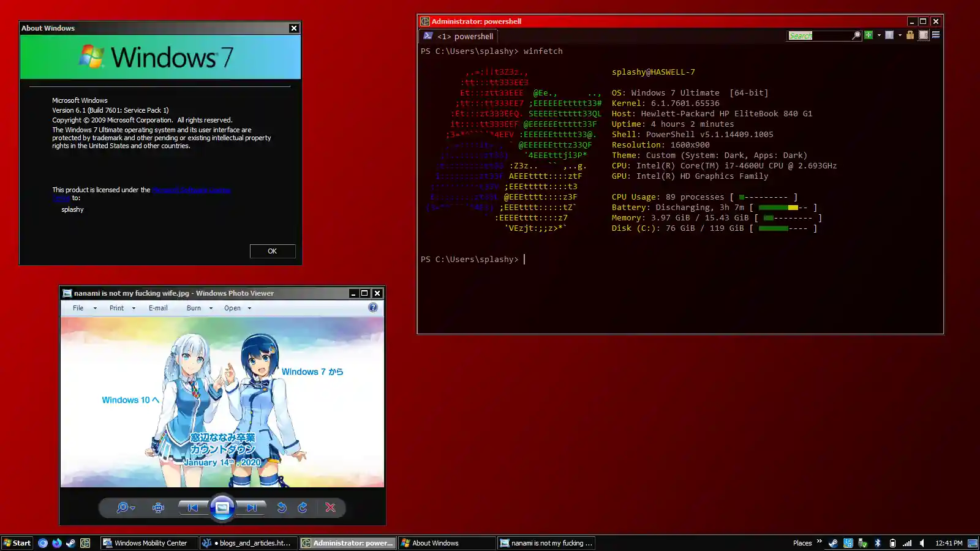Toggle the ConEmu lock icon
Screen dimensions: 980x551
(910, 36)
